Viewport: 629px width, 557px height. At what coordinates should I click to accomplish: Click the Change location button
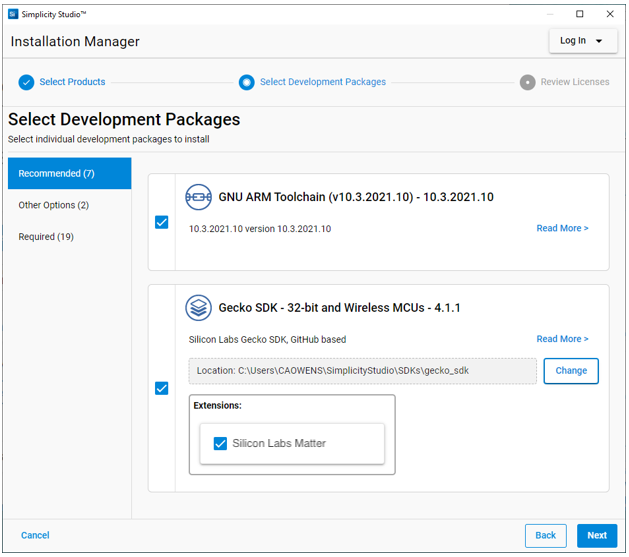(571, 371)
